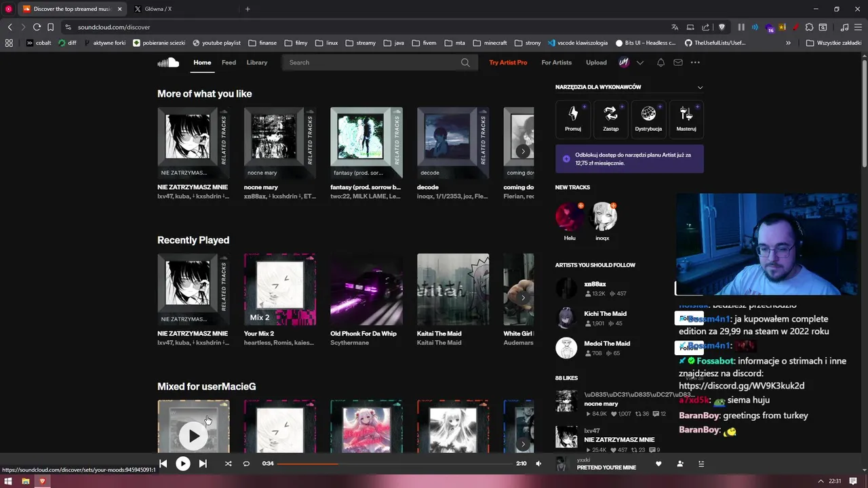Open Old Phonk For Da Whip cover
This screenshot has height=488, width=868.
(366, 289)
